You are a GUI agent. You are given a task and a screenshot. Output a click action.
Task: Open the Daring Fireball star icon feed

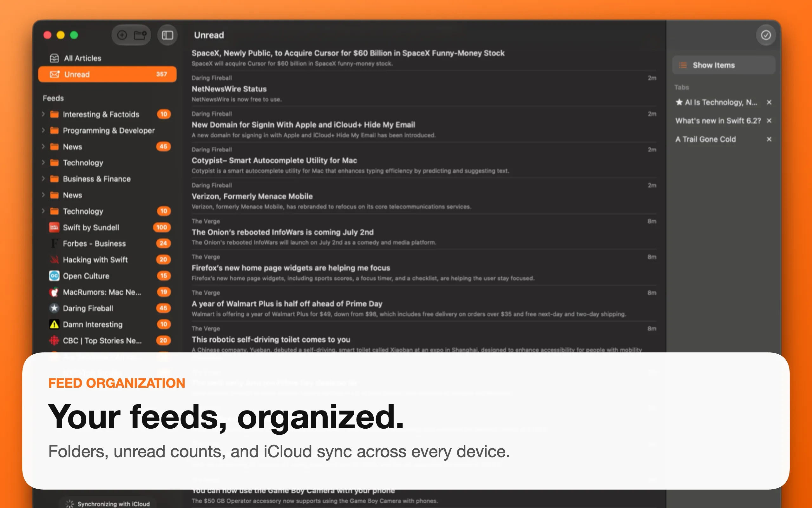pyautogui.click(x=54, y=308)
